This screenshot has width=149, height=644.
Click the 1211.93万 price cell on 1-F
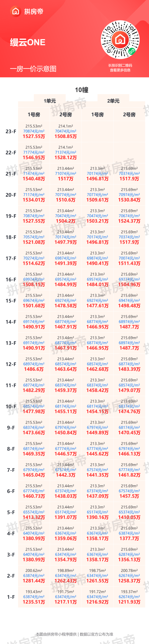coord(129,602)
